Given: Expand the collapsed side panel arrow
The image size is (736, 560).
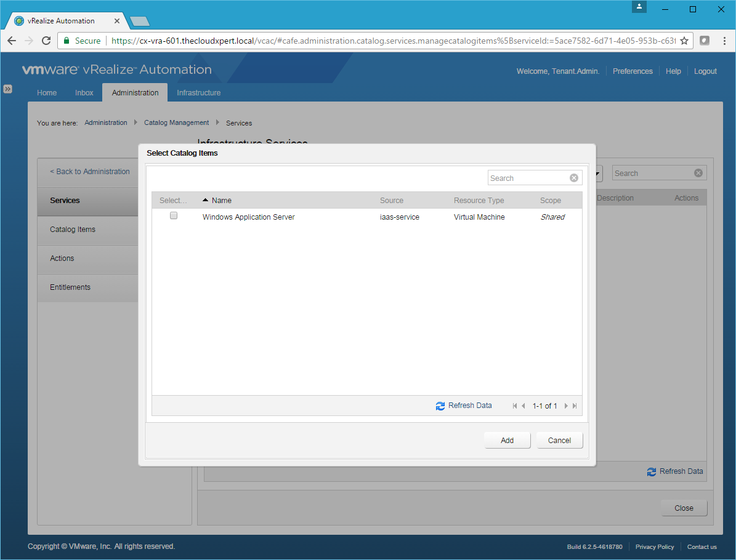Looking at the screenshot, I should coord(7,89).
